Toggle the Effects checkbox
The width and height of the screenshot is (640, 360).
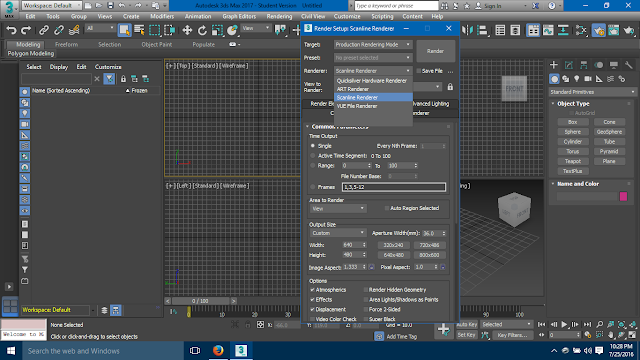(313, 300)
